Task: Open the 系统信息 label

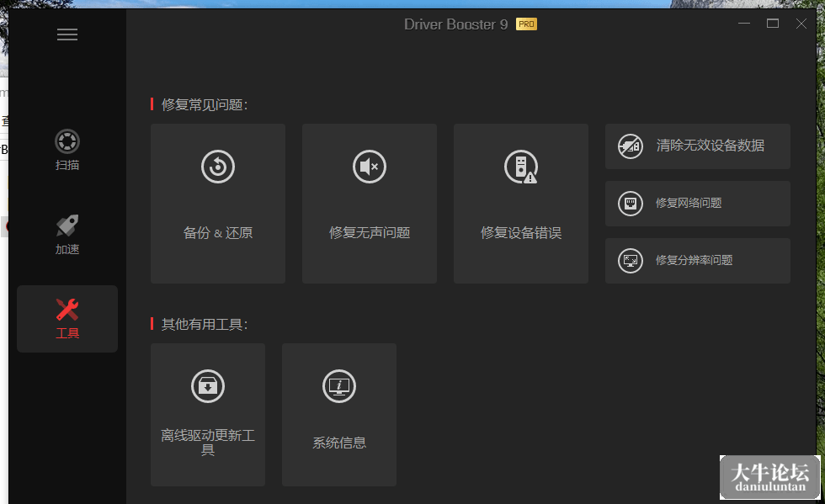Action: click(339, 443)
